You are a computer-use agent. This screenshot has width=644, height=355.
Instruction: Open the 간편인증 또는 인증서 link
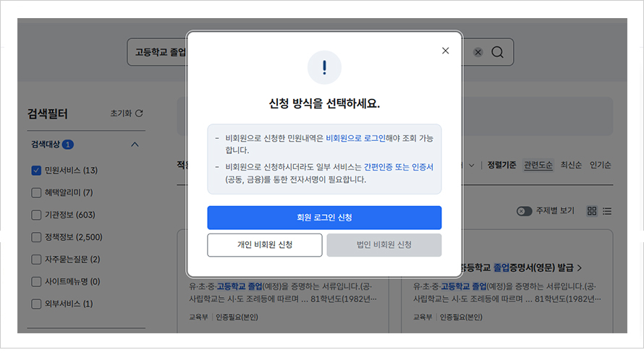[399, 167]
